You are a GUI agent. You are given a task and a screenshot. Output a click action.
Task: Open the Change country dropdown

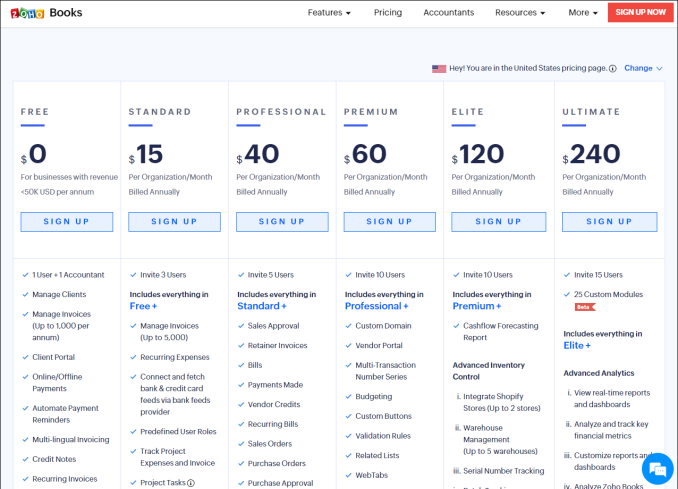[643, 68]
